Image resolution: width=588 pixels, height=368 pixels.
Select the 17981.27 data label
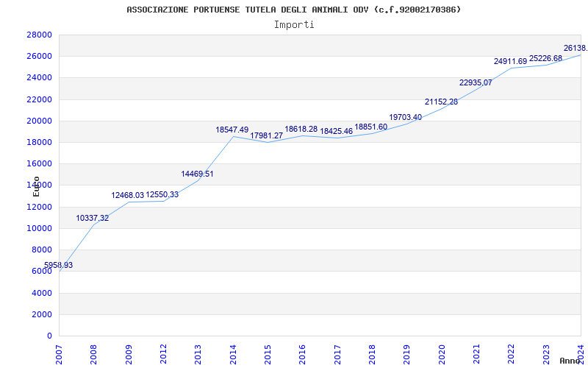266,135
